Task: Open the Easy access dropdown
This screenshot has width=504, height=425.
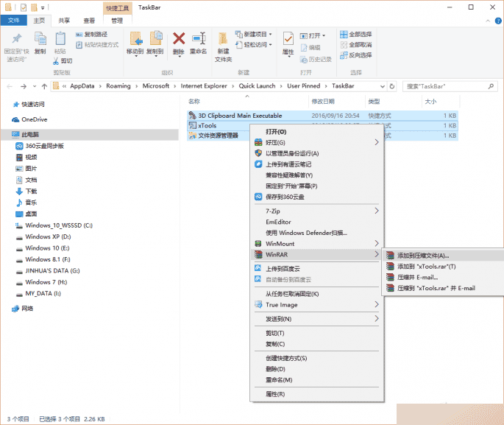Action: pyautogui.click(x=254, y=44)
